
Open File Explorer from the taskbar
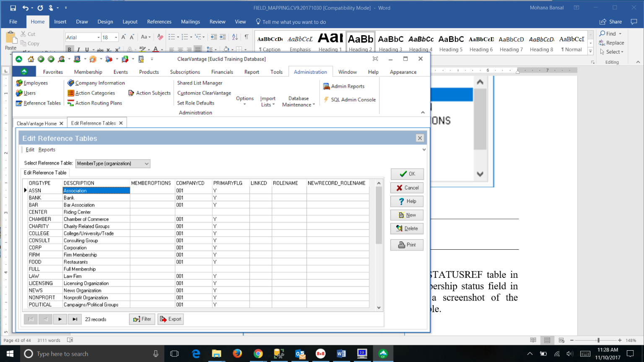point(216,354)
